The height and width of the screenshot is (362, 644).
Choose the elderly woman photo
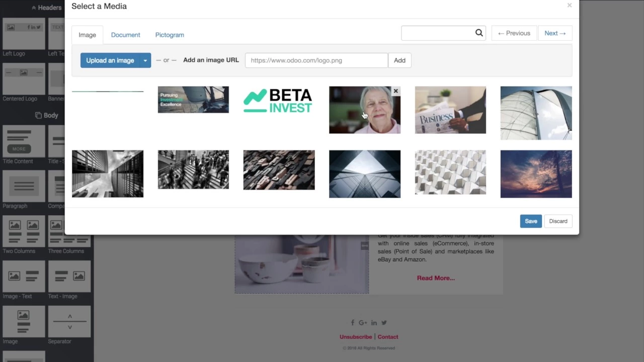tap(365, 110)
